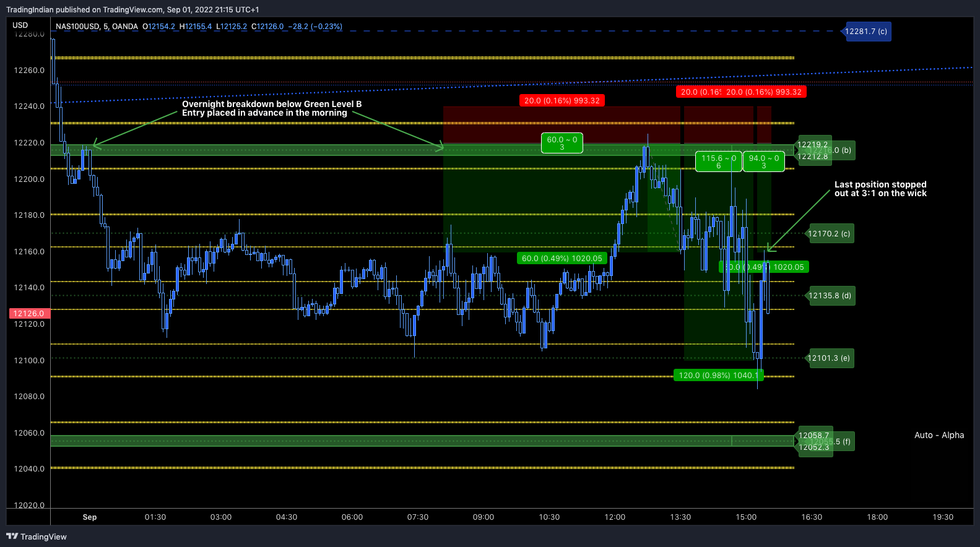
Task: Click 16:30 on the time axis
Action: [812, 517]
